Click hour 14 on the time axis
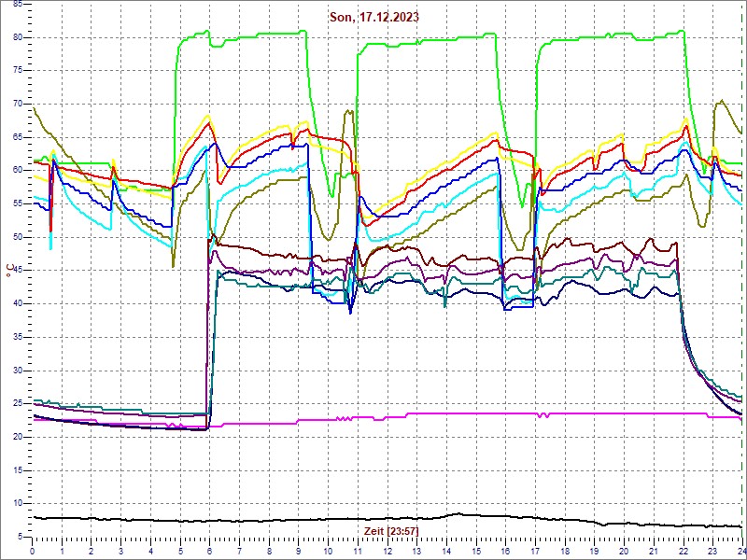Screen dimensions: 747x560 (447, 550)
